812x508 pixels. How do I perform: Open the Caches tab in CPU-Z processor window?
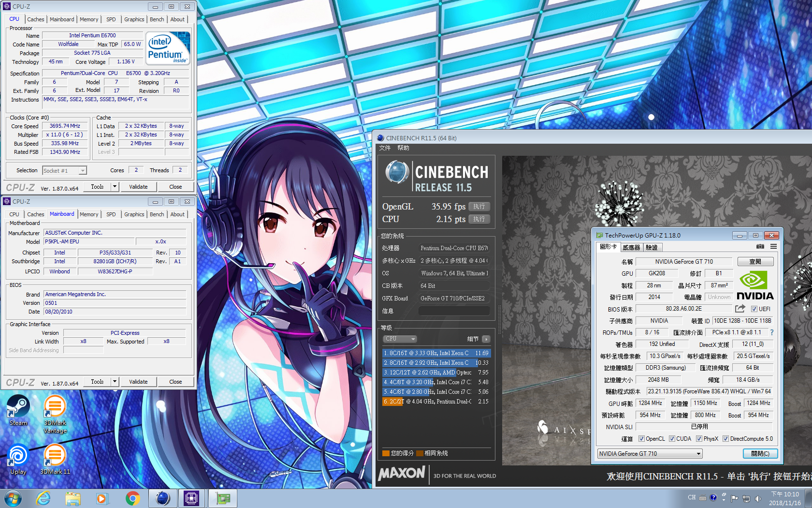36,19
